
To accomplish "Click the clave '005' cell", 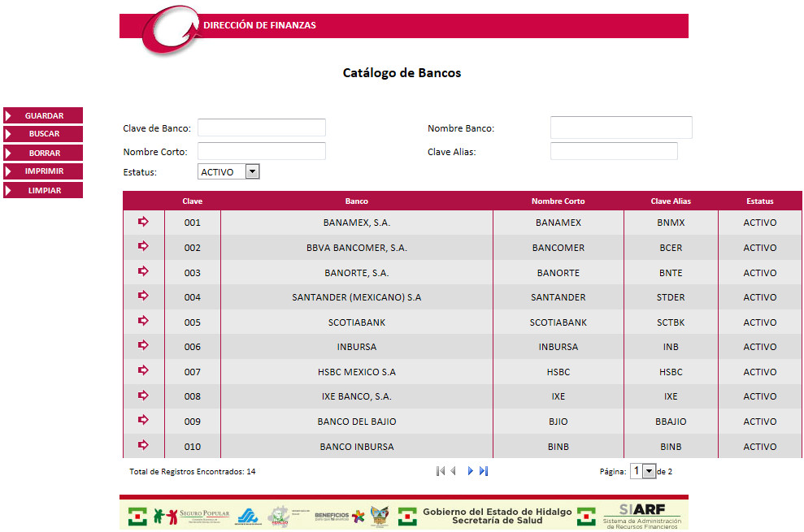I will (x=193, y=322).
